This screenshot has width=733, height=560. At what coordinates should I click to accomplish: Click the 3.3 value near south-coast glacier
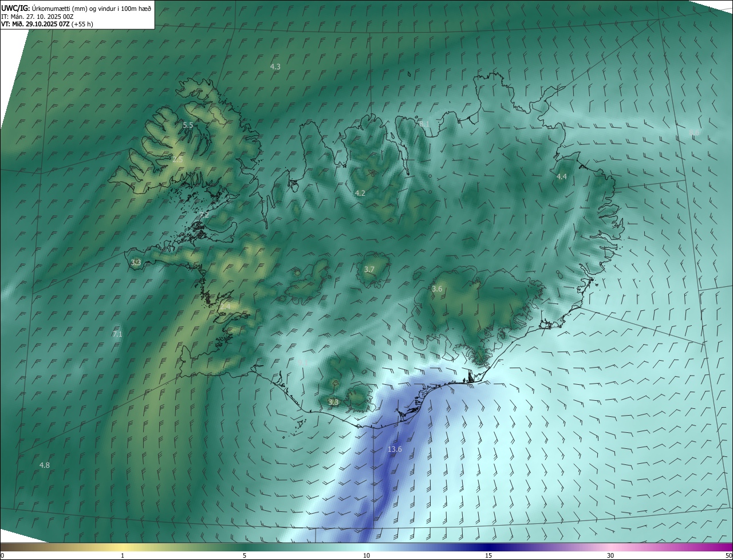[x=333, y=403]
